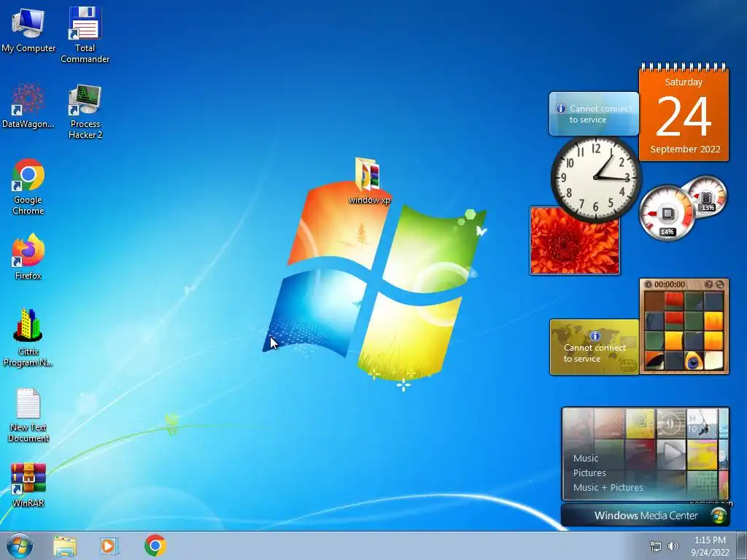Click the info icon on currency gadget
The height and width of the screenshot is (560, 747).
[595, 336]
